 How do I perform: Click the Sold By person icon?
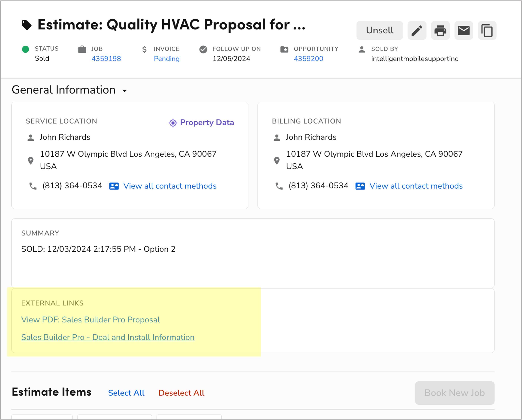pyautogui.click(x=362, y=49)
